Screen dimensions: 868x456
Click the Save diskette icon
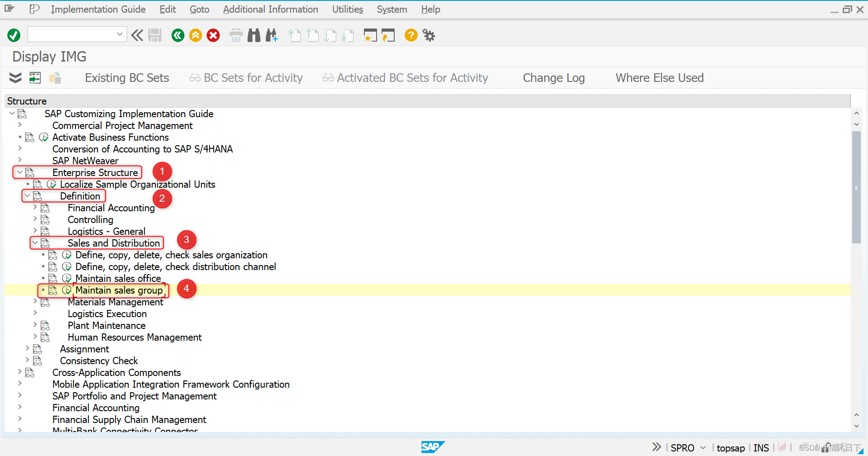point(155,35)
